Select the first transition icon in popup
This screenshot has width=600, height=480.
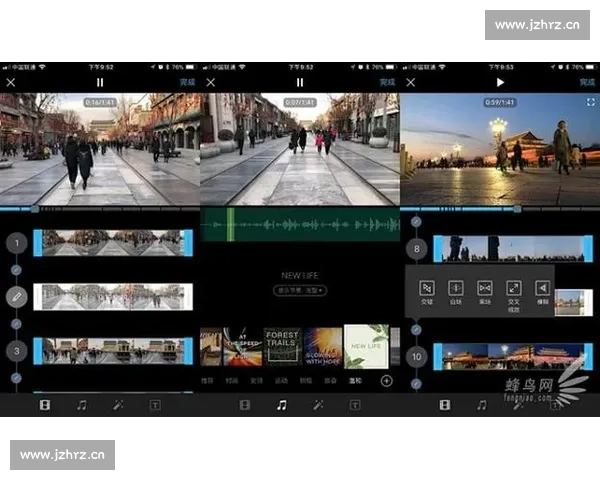(426, 288)
